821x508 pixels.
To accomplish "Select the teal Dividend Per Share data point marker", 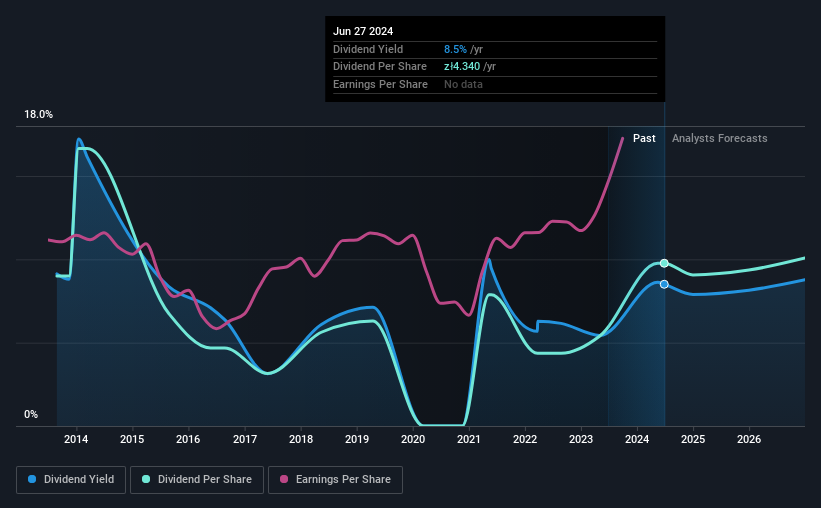I will coord(664,263).
